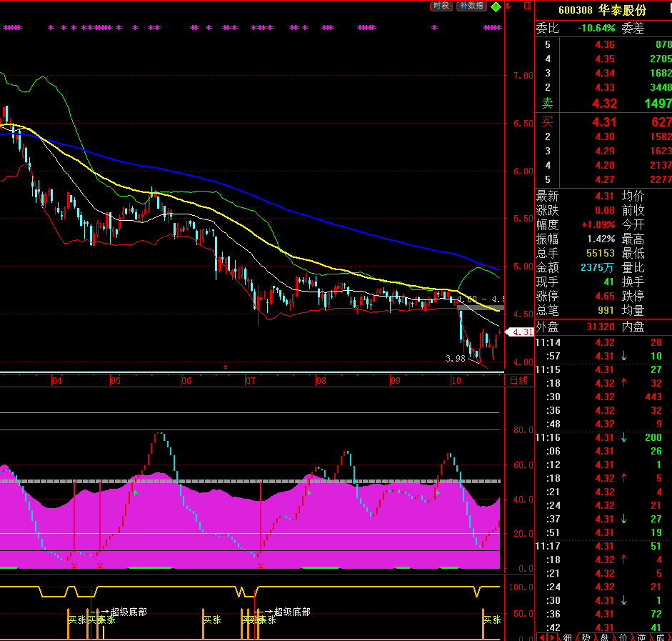Click the 04 month marker on date axis
This screenshot has height=641, width=672.
pos(56,381)
